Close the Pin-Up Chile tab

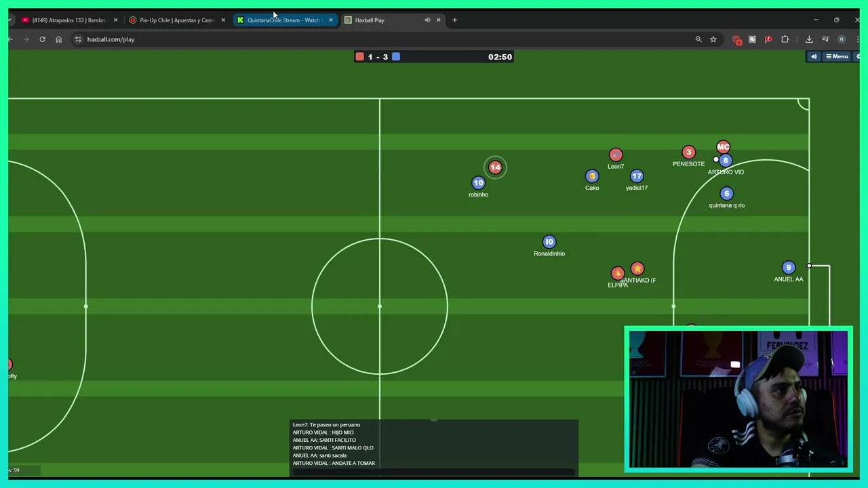223,20
